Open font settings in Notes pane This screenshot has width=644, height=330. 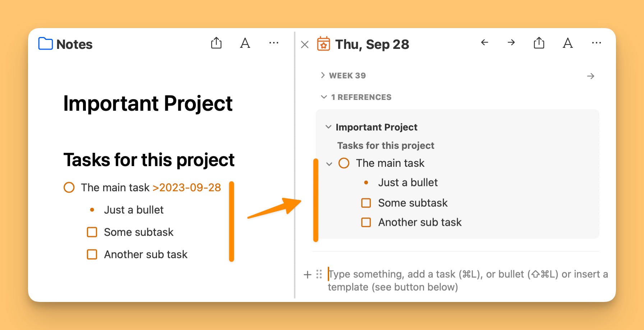pyautogui.click(x=245, y=43)
